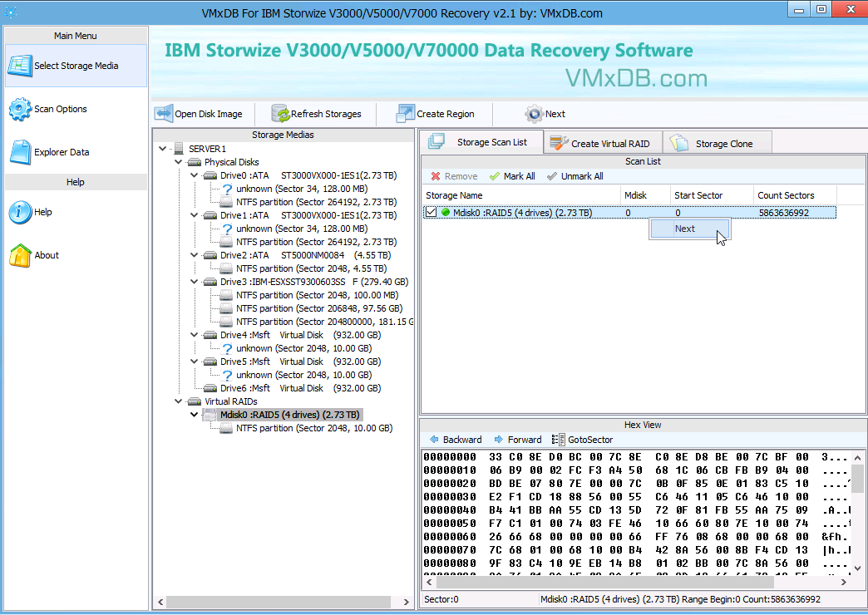The width and height of the screenshot is (868, 615).
Task: Click the blue Help info icon
Action: click(20, 212)
